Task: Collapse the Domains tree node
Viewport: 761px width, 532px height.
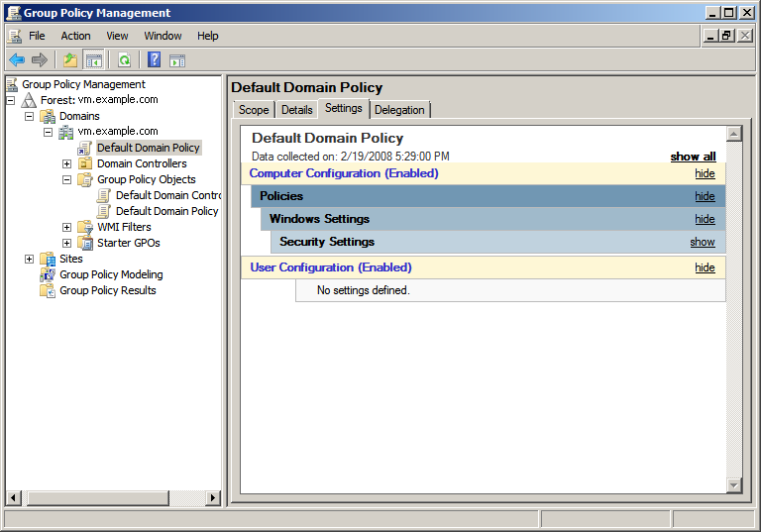Action: coord(29,117)
